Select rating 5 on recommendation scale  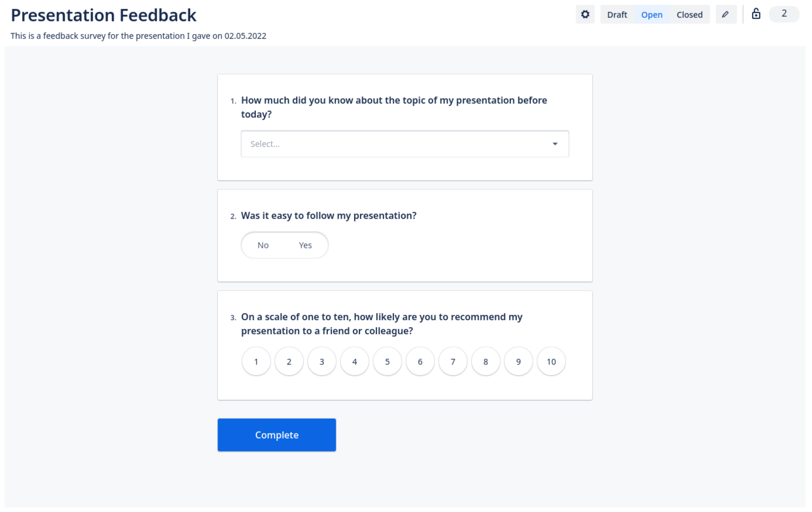click(387, 361)
